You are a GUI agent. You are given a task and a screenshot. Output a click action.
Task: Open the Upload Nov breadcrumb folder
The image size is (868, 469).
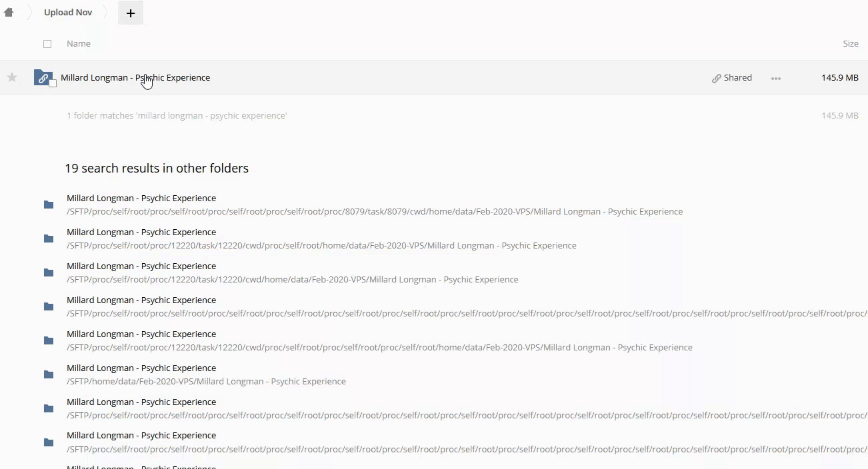tap(68, 13)
